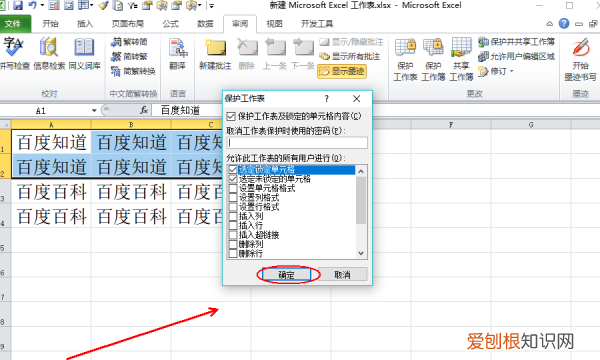
Task: Open the Name Box dropdown arrow
Action: coord(94,111)
